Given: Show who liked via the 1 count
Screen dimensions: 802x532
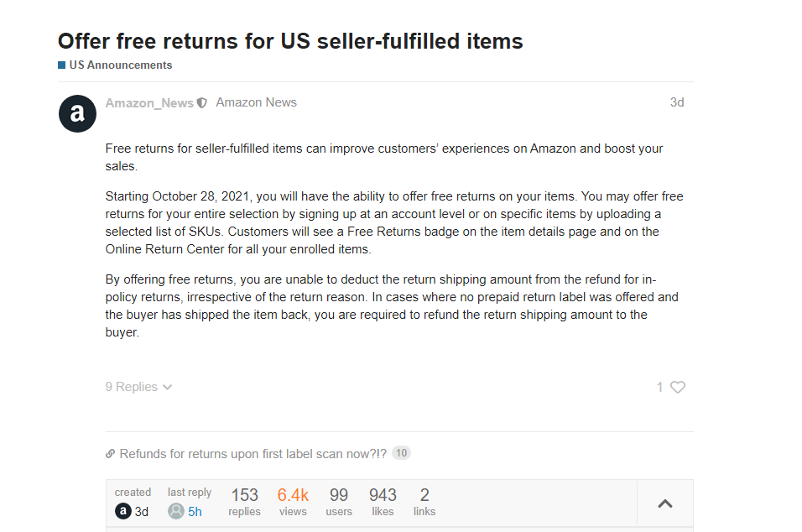Looking at the screenshot, I should 660,387.
